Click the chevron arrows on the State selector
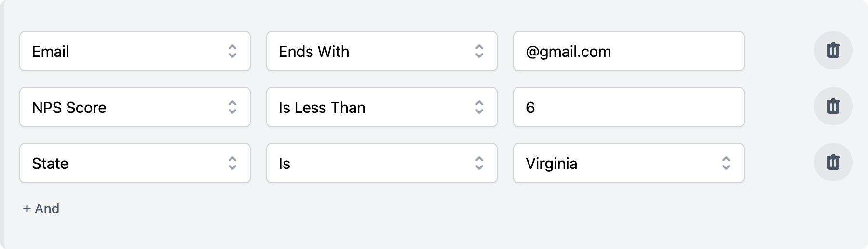Viewport: 868px width, 249px height. (x=232, y=163)
